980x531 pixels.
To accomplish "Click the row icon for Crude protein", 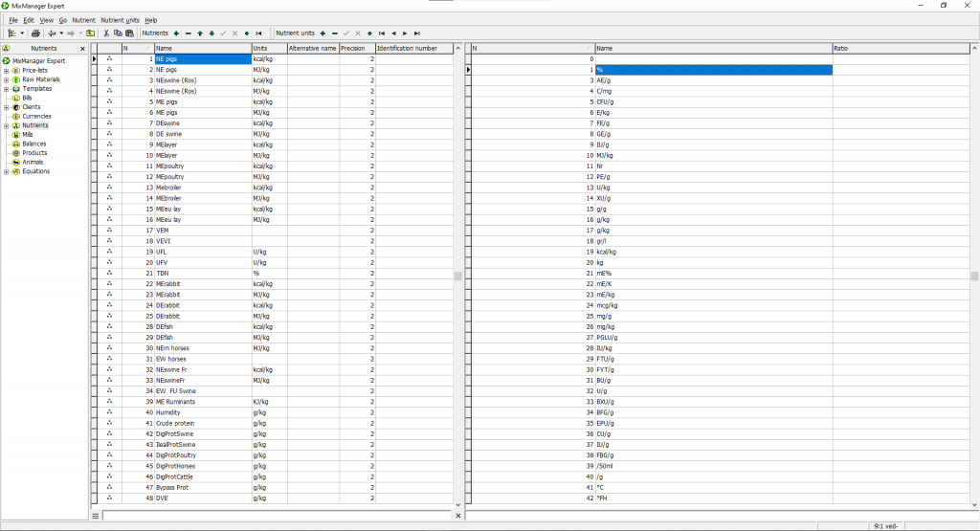I will click(x=109, y=423).
